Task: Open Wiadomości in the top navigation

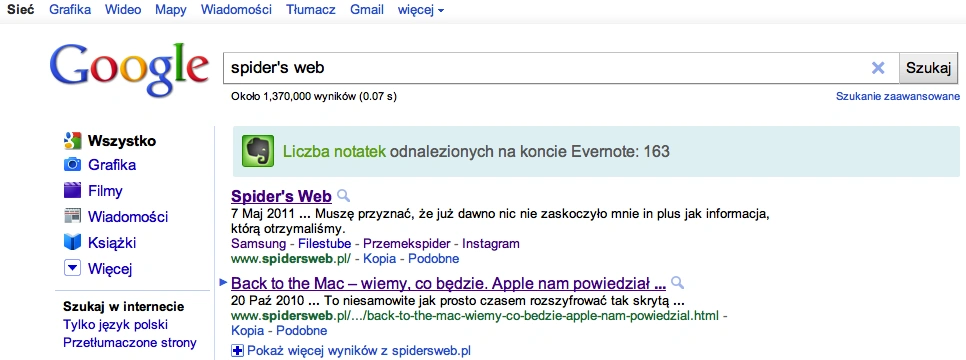Action: point(237,10)
